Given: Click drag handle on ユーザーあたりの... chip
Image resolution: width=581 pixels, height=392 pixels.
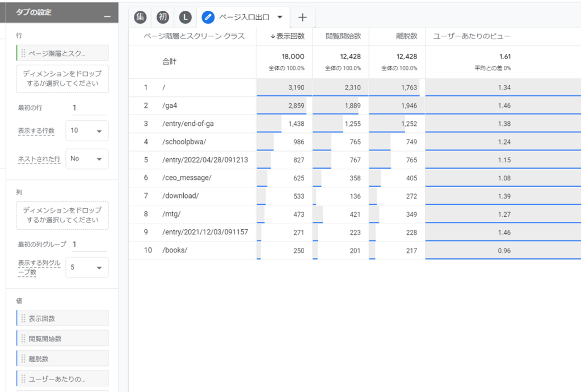Looking at the screenshot, I should [23, 378].
